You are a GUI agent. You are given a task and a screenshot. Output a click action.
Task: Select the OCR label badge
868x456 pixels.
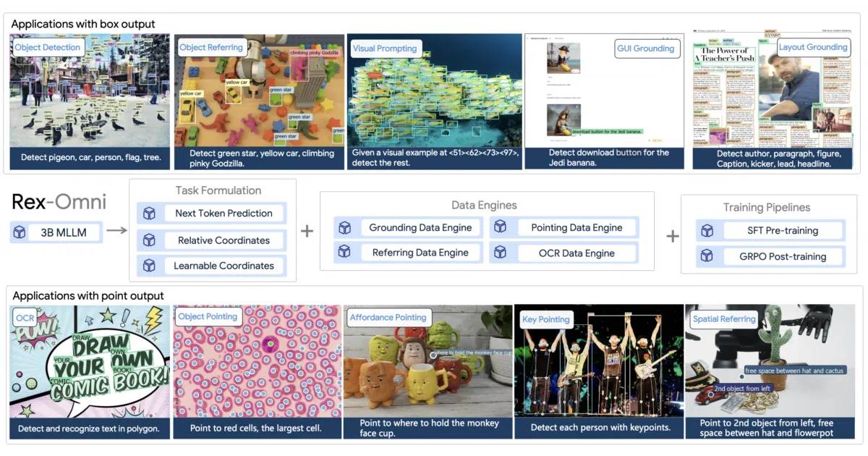(25, 318)
